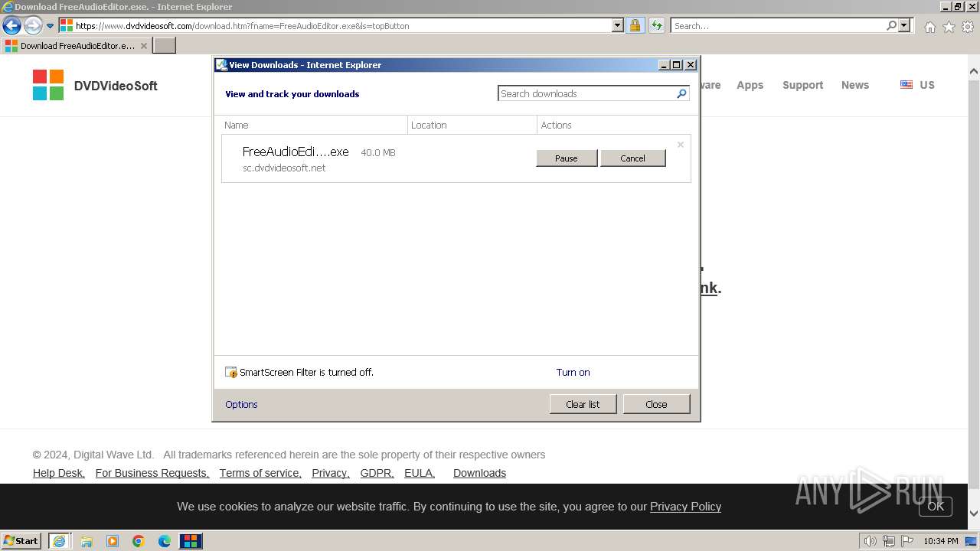The width and height of the screenshot is (980, 551).
Task: Open Favorites star icon
Action: [x=949, y=27]
